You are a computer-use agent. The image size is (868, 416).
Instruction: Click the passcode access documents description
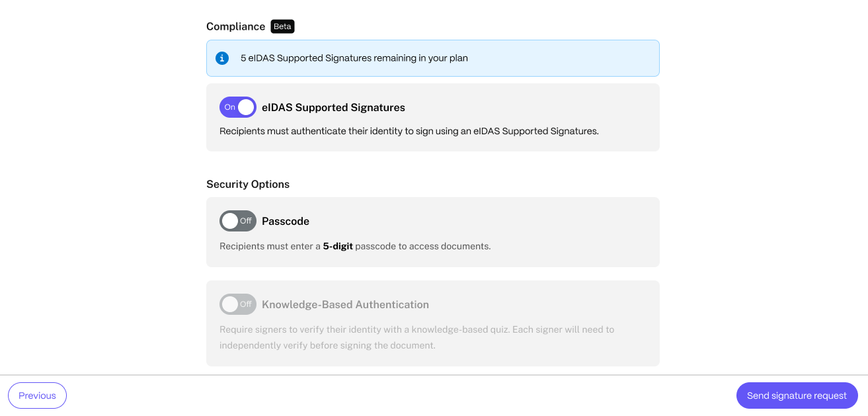423,246
